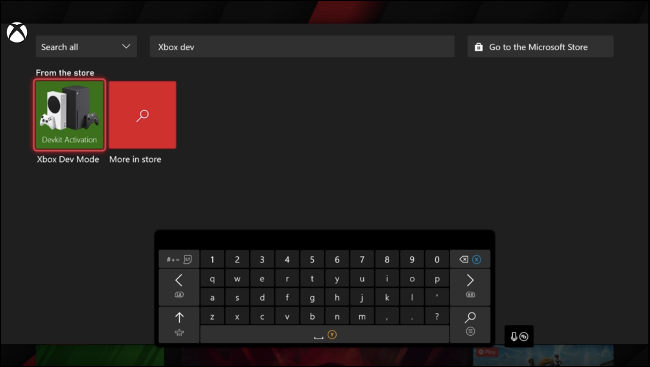This screenshot has height=367, width=650.
Task: Submit search with magnifier key
Action: click(x=470, y=324)
